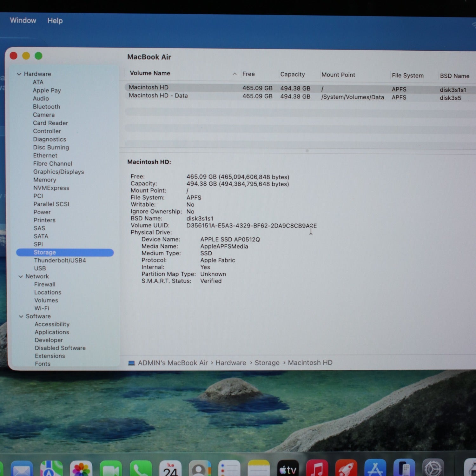Click Storage in the bottom path bar

(267, 363)
